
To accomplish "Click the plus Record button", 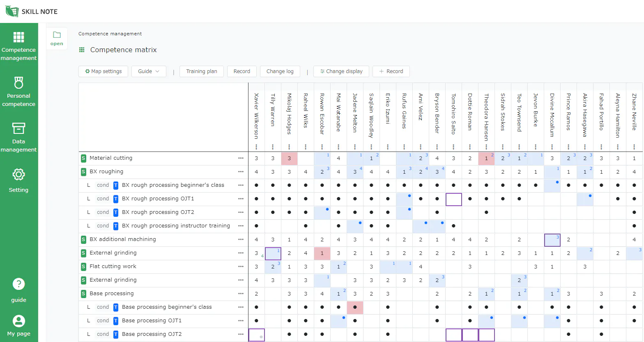I will [x=391, y=71].
